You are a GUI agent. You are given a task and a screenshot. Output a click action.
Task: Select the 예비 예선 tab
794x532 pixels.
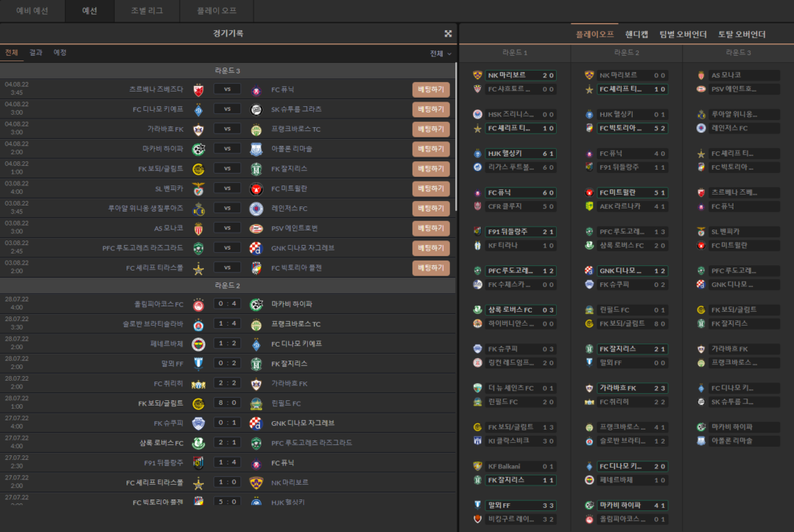pos(33,11)
